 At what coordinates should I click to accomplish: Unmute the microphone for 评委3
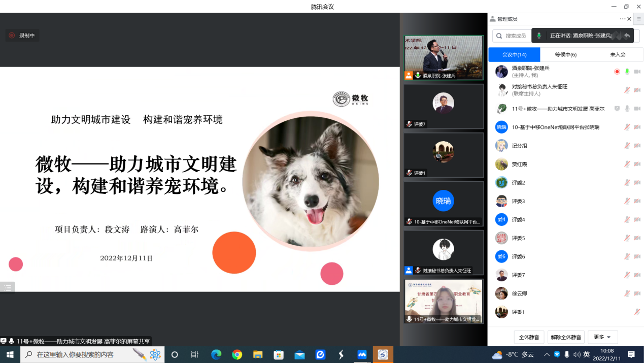[627, 201]
